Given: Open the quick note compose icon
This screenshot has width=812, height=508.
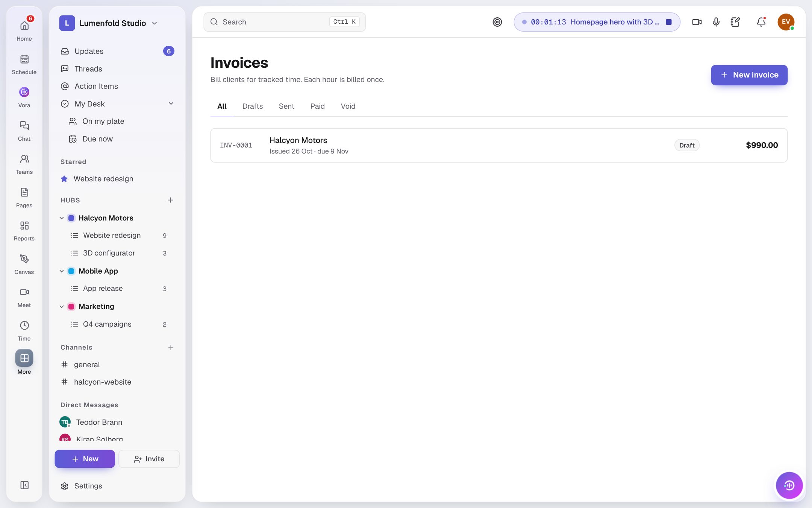Looking at the screenshot, I should coord(735,22).
